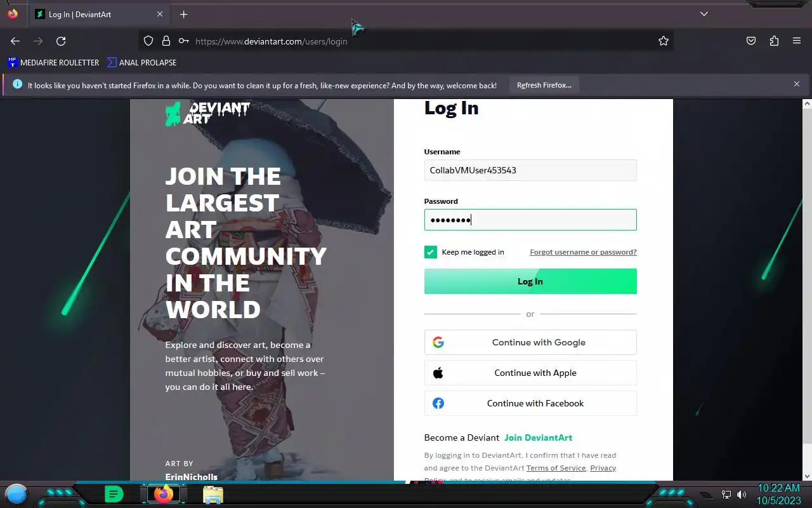The width and height of the screenshot is (812, 508).
Task: Open Forgot username or password link
Action: click(x=583, y=252)
